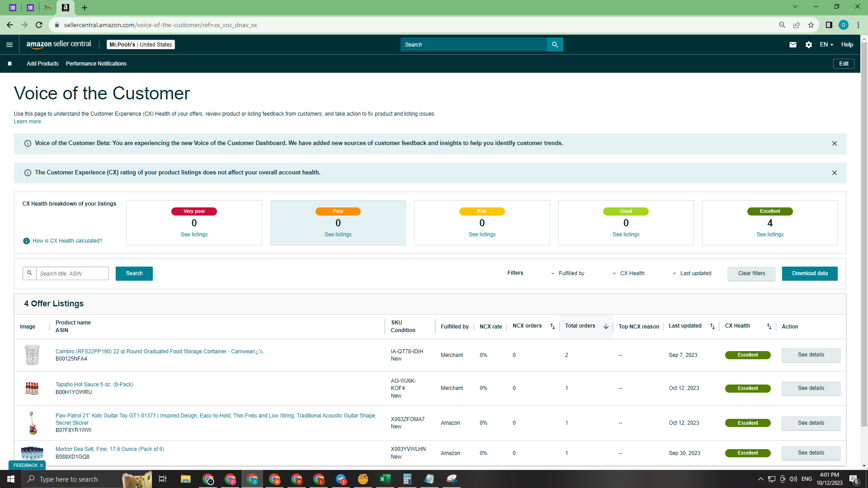The image size is (868, 488).
Task: Reload the current page
Action: pos(39,25)
